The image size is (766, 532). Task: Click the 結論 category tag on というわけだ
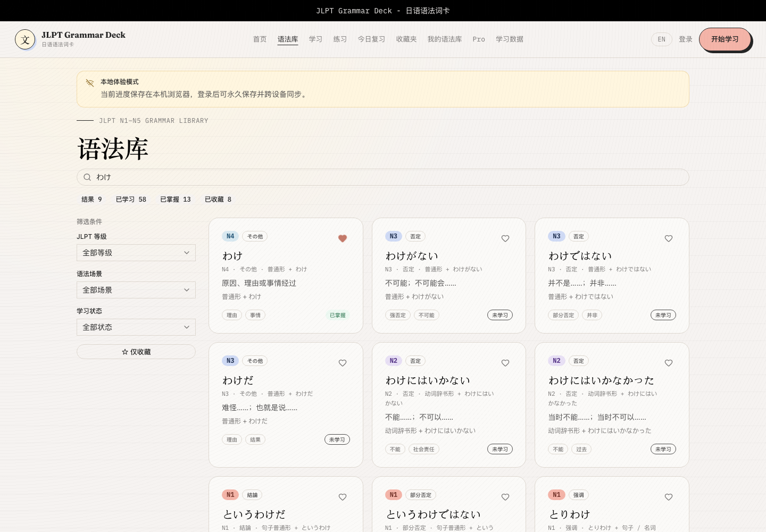pyautogui.click(x=252, y=495)
